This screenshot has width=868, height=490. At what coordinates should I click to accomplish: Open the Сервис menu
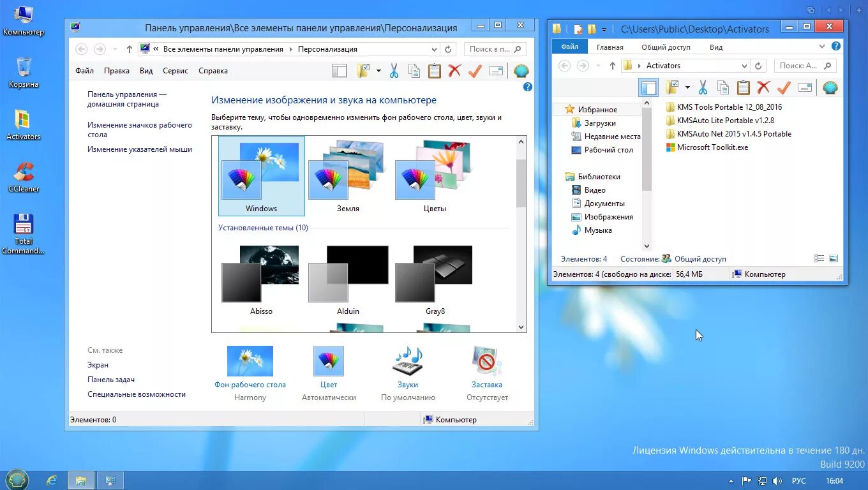click(x=175, y=71)
